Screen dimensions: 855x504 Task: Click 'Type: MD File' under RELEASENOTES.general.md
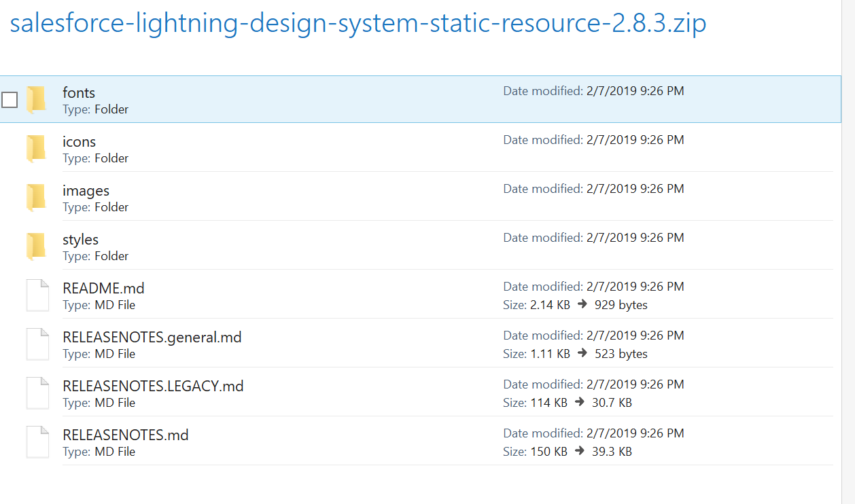pos(99,354)
